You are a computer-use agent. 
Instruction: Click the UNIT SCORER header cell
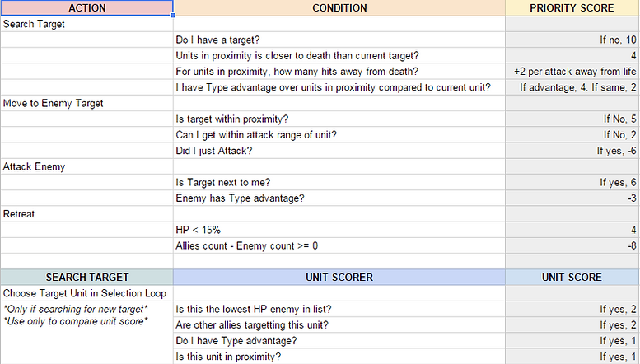point(339,278)
